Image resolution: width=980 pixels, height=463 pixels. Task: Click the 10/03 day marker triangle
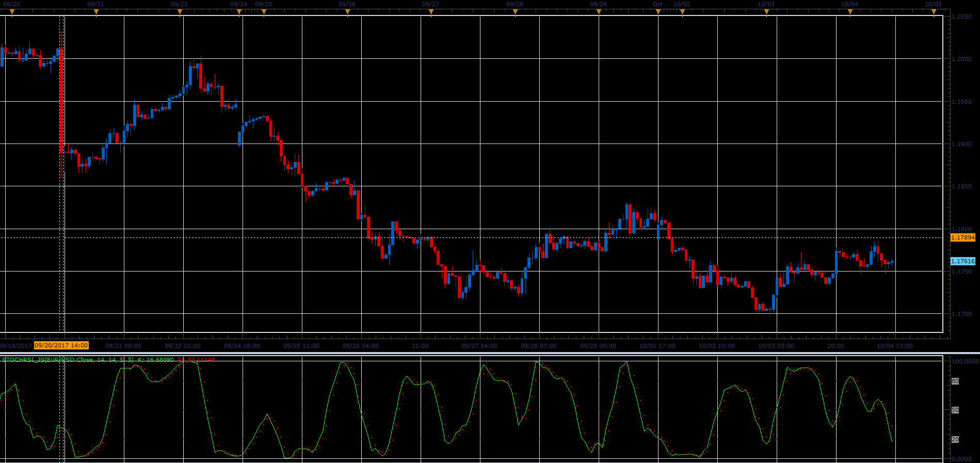point(766,12)
